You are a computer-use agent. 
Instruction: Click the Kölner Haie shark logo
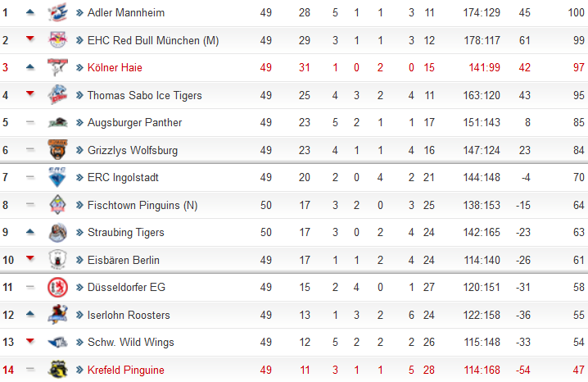58,67
